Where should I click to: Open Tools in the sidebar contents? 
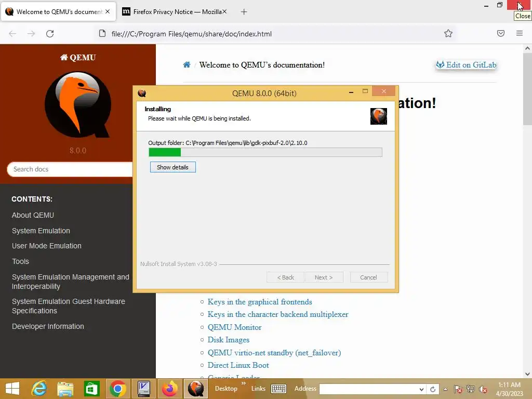[x=20, y=261]
